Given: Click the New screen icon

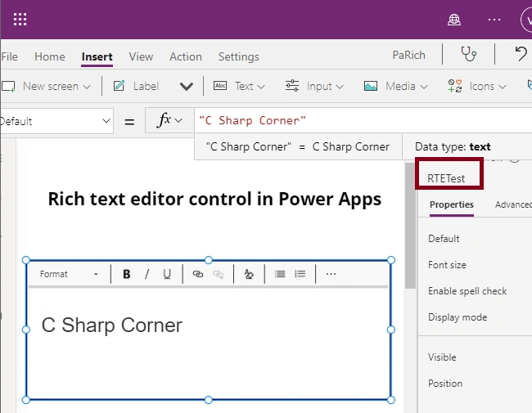Looking at the screenshot, I should pos(8,87).
